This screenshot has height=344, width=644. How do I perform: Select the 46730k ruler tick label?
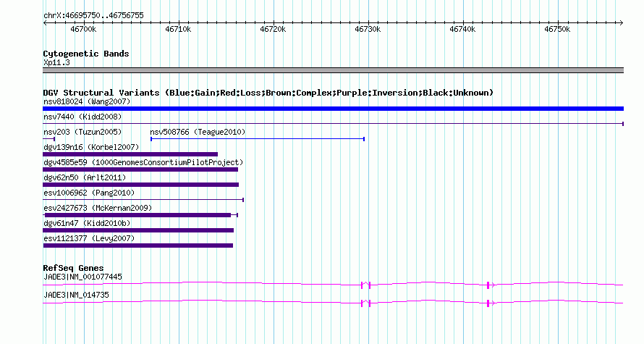(368, 29)
